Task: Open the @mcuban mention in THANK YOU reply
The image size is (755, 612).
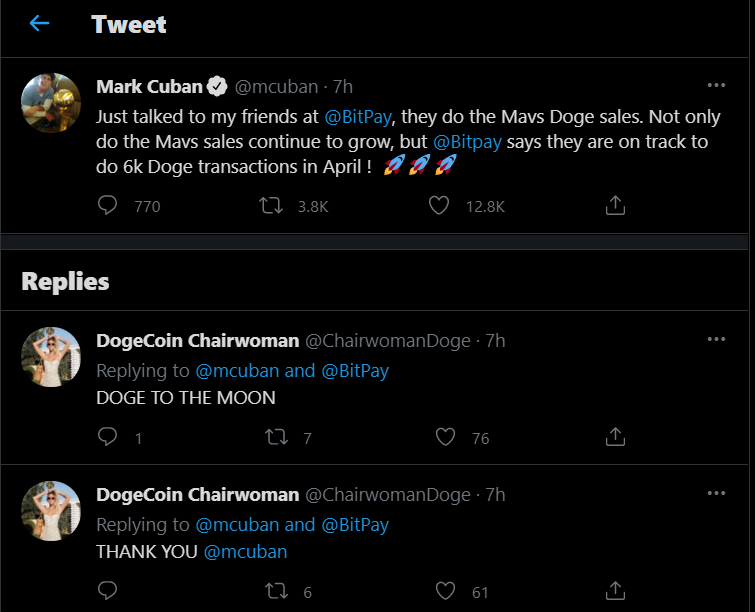Action: tap(245, 551)
